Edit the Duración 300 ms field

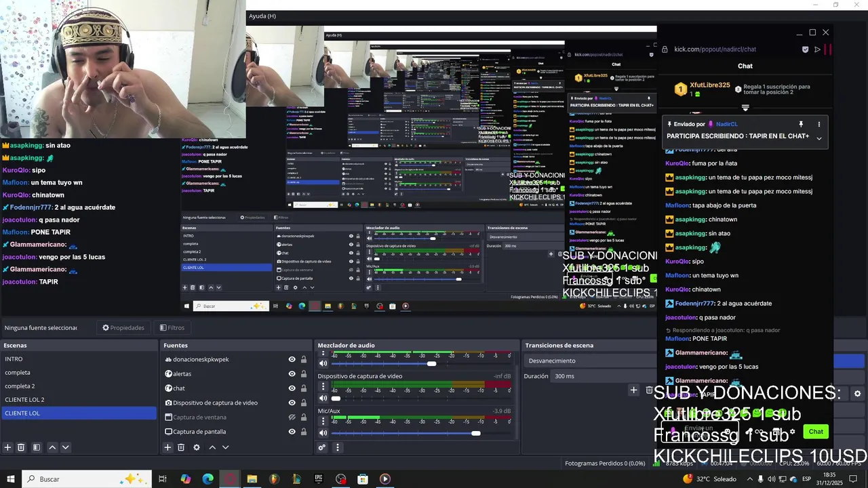(x=604, y=376)
